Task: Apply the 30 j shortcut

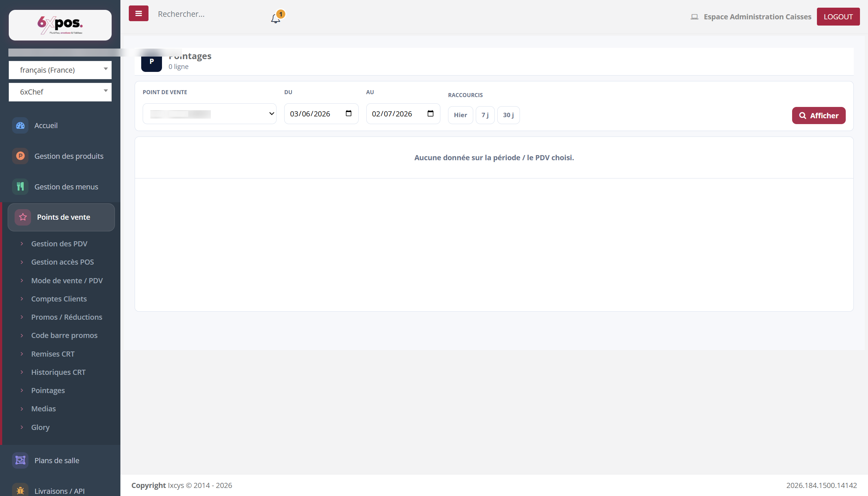Action: (x=508, y=115)
